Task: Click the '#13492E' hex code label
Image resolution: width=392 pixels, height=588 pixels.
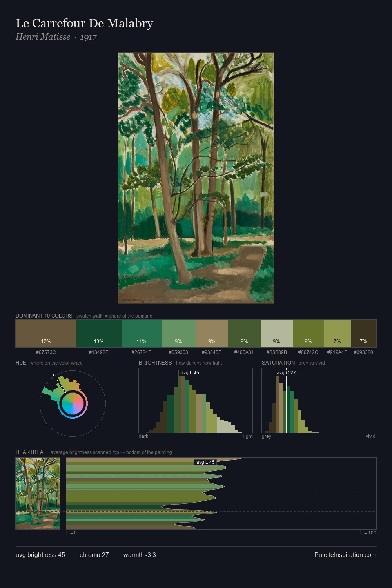Action: (99, 352)
